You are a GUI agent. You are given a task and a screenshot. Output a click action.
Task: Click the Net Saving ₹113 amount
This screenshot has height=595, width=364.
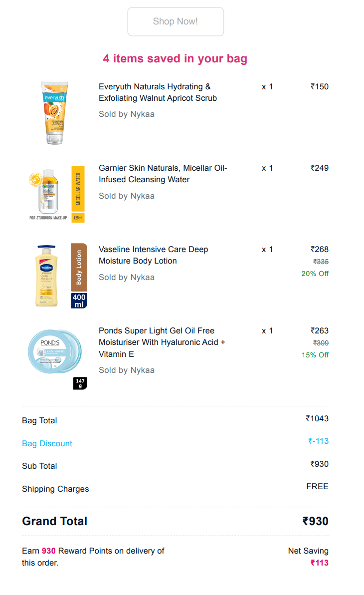pyautogui.click(x=320, y=563)
